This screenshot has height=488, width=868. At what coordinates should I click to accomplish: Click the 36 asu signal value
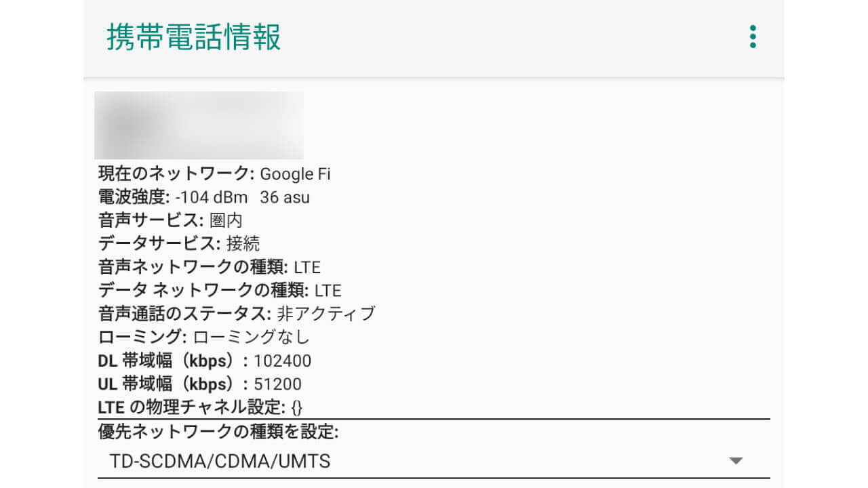tap(285, 197)
